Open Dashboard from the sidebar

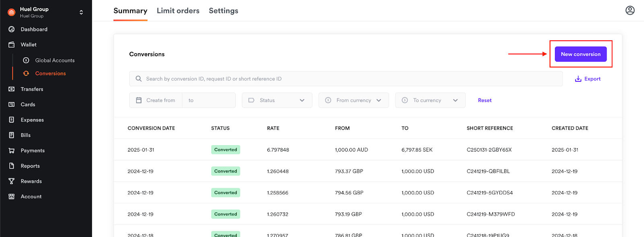34,29
